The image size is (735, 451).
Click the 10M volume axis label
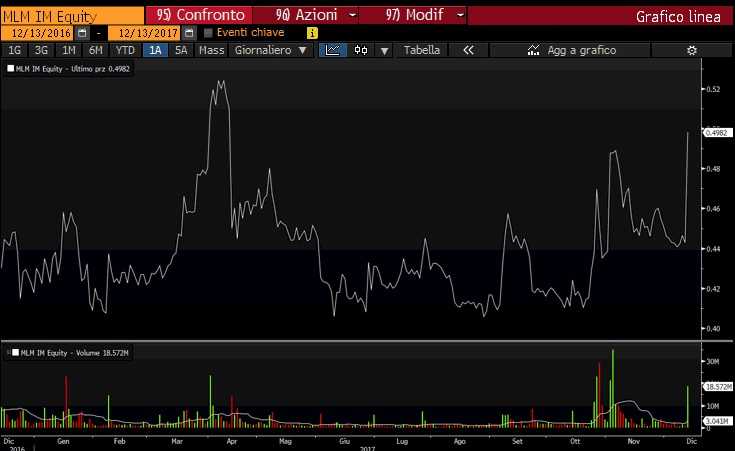tap(712, 406)
